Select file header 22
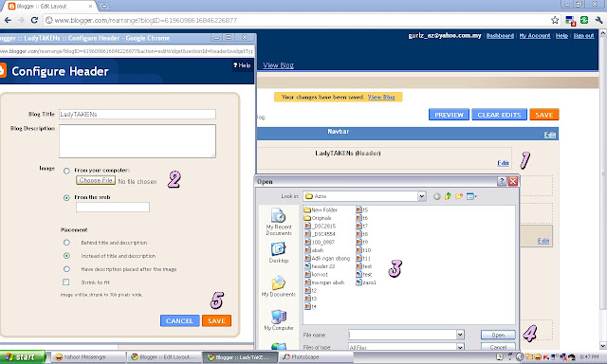This screenshot has height=364, width=607. pyautogui.click(x=320, y=266)
